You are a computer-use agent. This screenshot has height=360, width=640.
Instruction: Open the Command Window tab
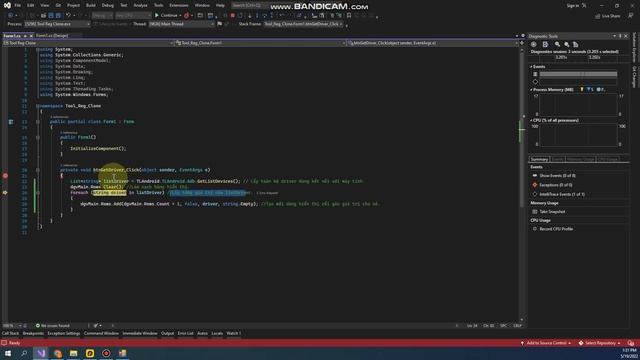[x=101, y=333]
